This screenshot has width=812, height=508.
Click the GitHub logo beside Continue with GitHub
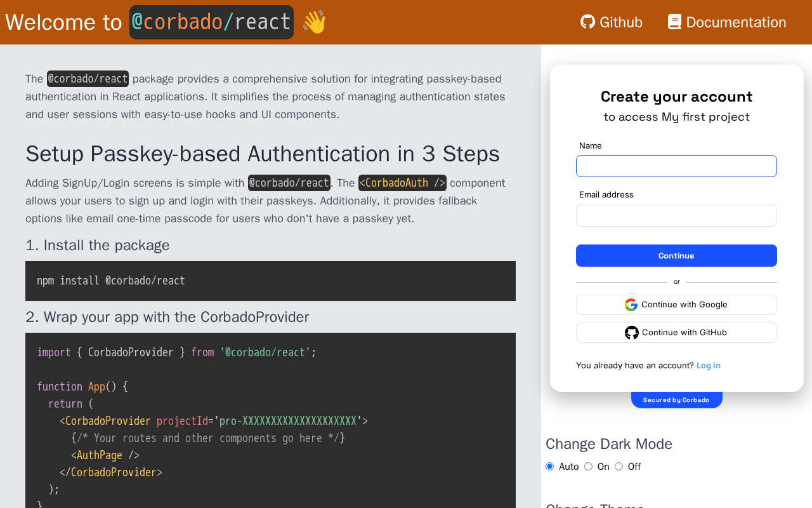click(x=632, y=333)
